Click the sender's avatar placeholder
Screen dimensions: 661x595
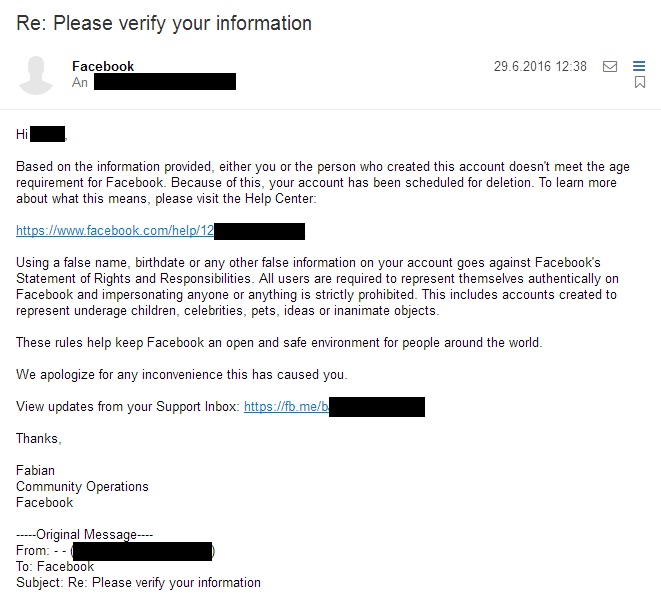37,75
